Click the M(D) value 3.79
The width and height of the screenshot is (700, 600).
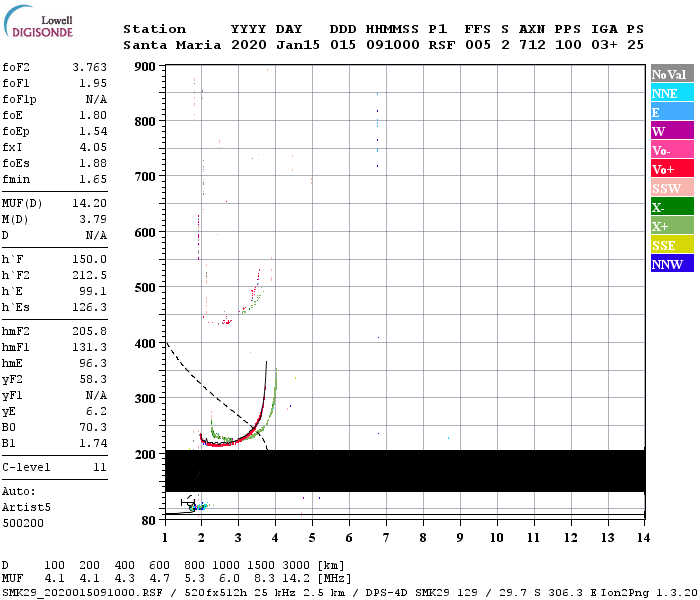coord(93,219)
